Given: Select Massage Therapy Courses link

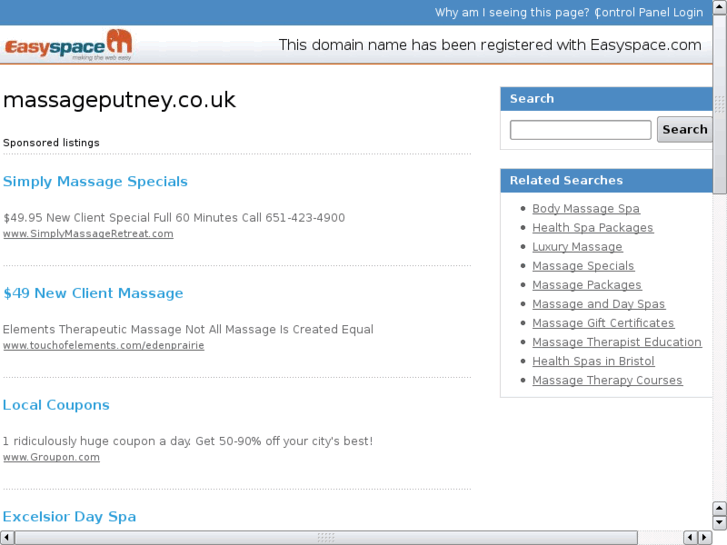Looking at the screenshot, I should click(x=607, y=380).
